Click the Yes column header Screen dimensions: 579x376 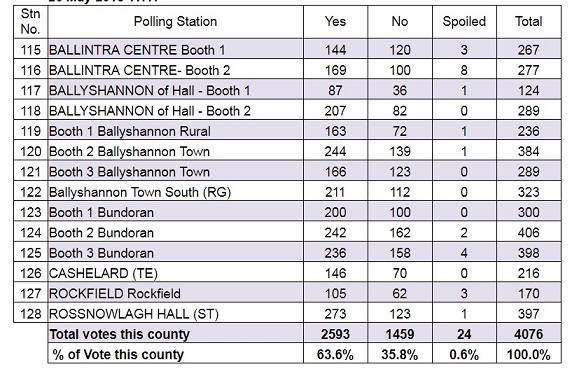point(335,21)
